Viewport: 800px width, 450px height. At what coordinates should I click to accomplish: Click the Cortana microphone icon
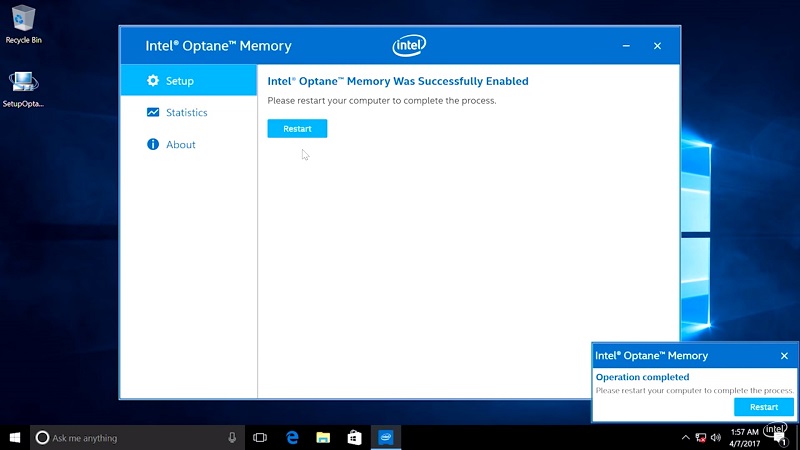coord(232,438)
